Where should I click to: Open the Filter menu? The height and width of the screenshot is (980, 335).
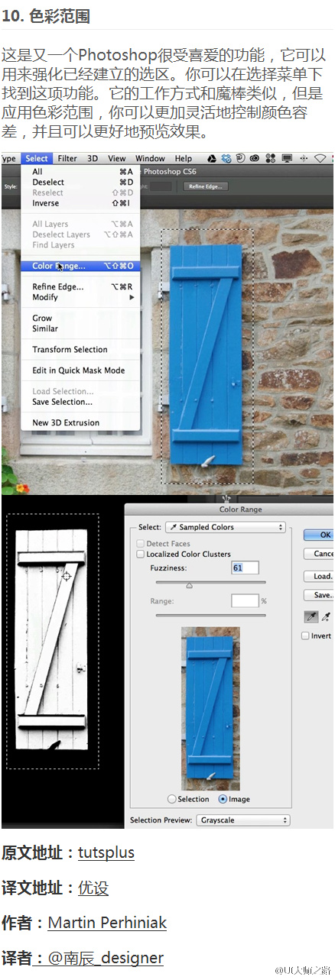(x=67, y=159)
